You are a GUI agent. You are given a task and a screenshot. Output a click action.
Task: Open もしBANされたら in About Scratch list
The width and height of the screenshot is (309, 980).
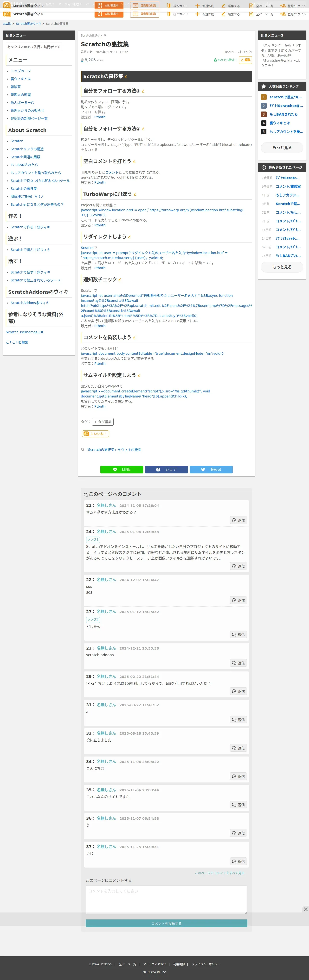click(x=24, y=165)
